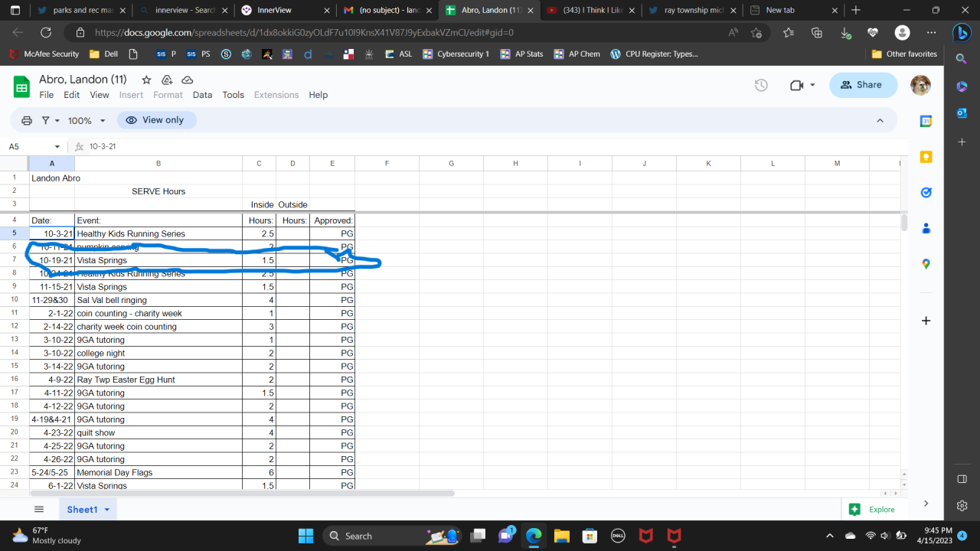Viewport: 980px width, 551px height.
Task: Open Outlook in Edge sidebar
Action: [962, 112]
